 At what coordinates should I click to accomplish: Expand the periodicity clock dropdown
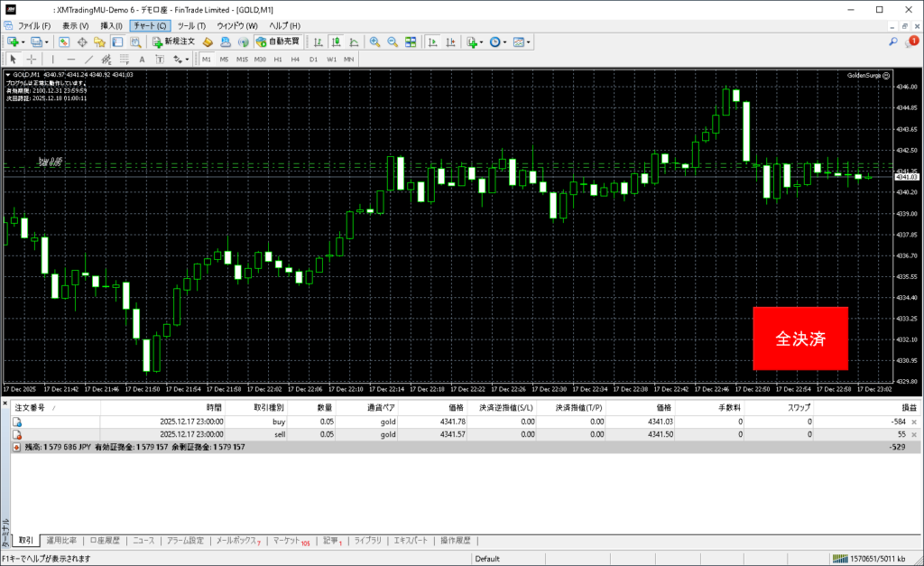tap(505, 42)
